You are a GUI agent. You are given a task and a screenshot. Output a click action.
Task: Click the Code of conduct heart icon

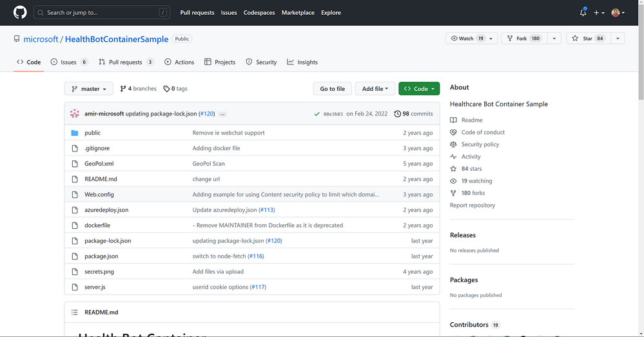[x=453, y=132]
